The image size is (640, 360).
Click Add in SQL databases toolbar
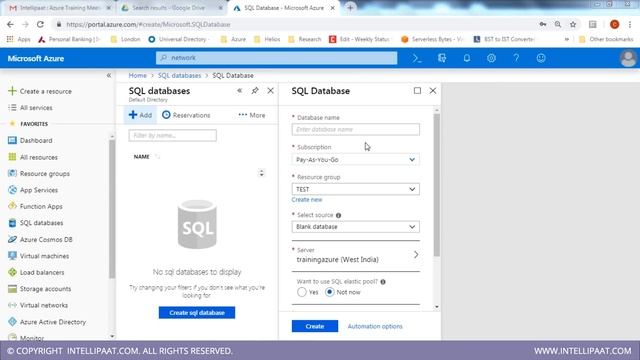140,115
